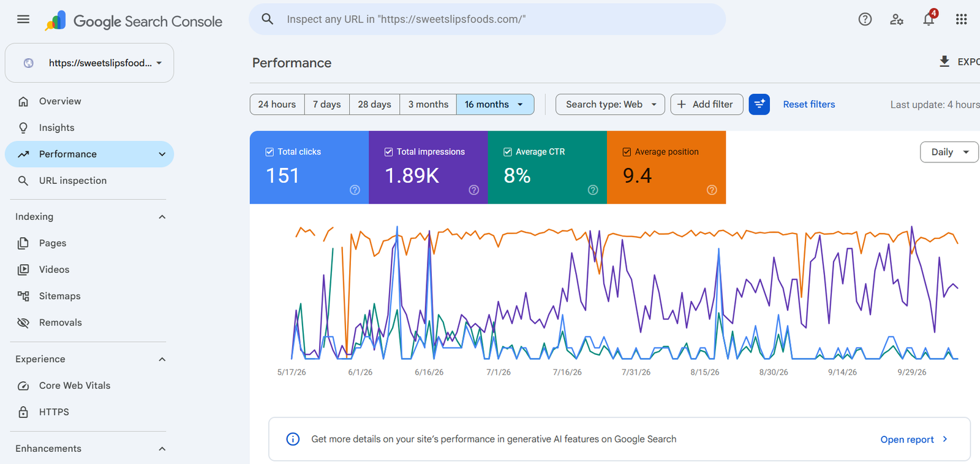Click the Inspect any URL search field

[x=487, y=19]
